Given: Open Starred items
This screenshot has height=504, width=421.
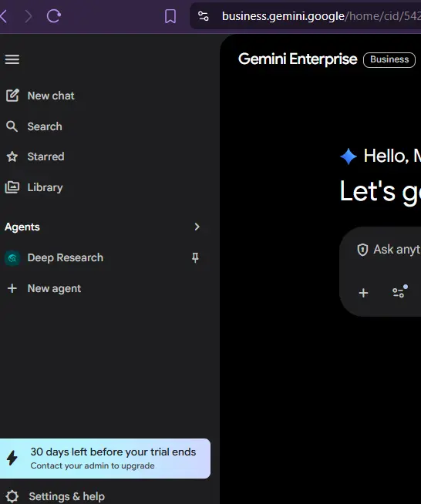Looking at the screenshot, I should pyautogui.click(x=45, y=156).
